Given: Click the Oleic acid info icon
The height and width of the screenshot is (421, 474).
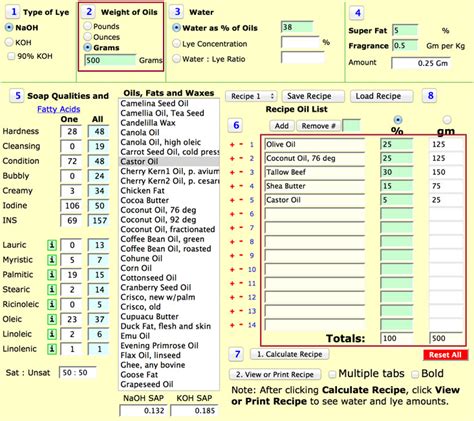Looking at the screenshot, I should tap(52, 319).
